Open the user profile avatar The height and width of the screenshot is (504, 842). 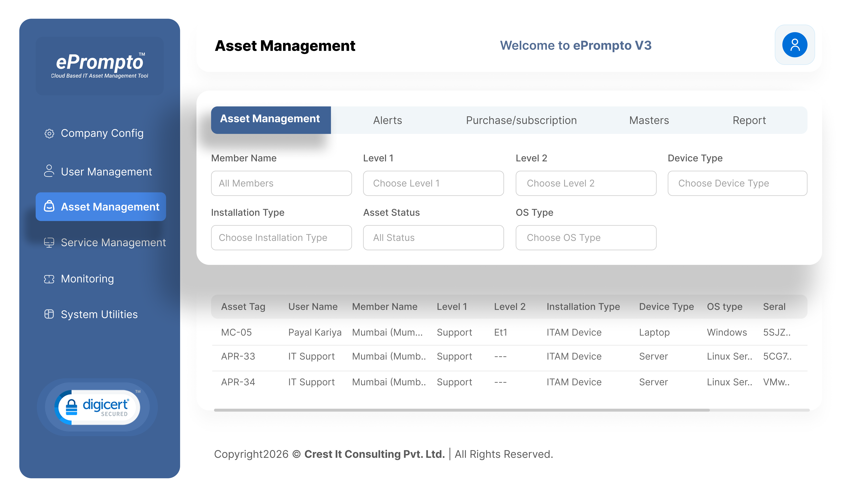pyautogui.click(x=794, y=45)
